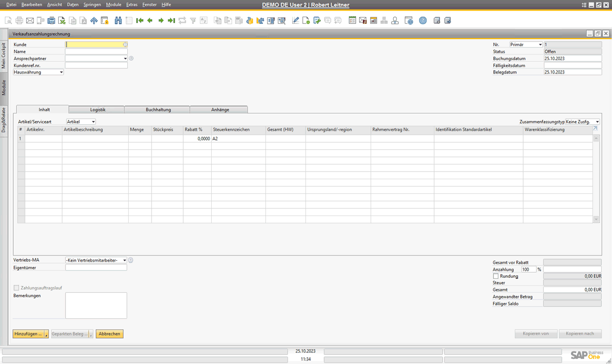Image resolution: width=612 pixels, height=364 pixels.
Task: Open the Vertriebs-MA sales employee dropdown
Action: 96,260
